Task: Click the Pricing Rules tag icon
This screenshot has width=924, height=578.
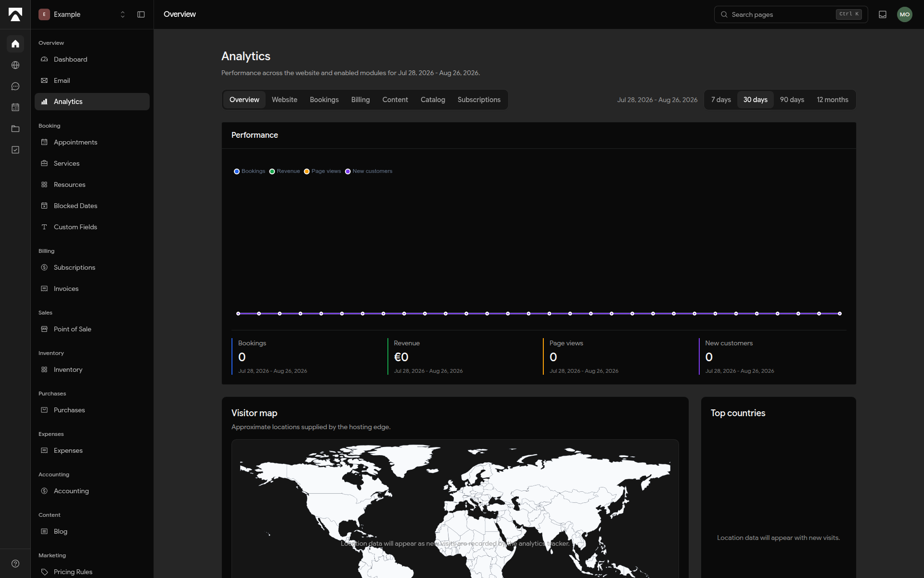Action: click(x=44, y=572)
